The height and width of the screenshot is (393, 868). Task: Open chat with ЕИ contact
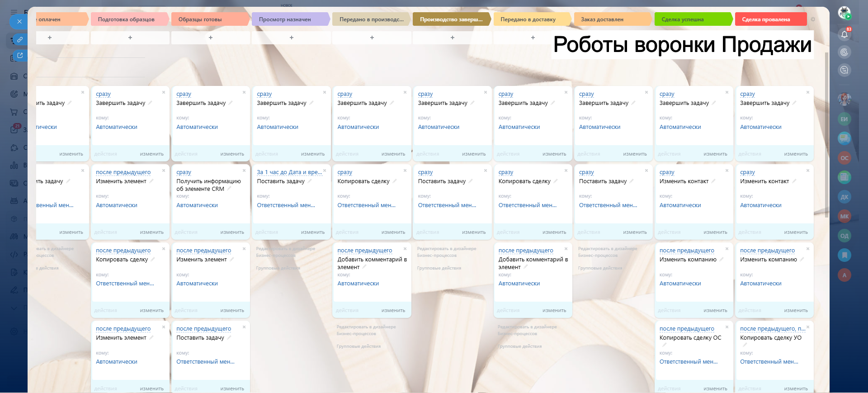[x=844, y=119]
